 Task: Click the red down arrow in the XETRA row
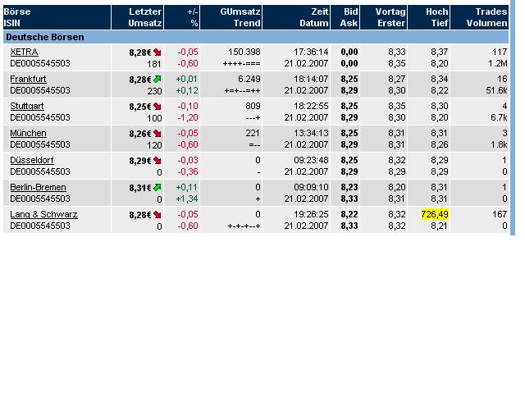[x=157, y=52]
